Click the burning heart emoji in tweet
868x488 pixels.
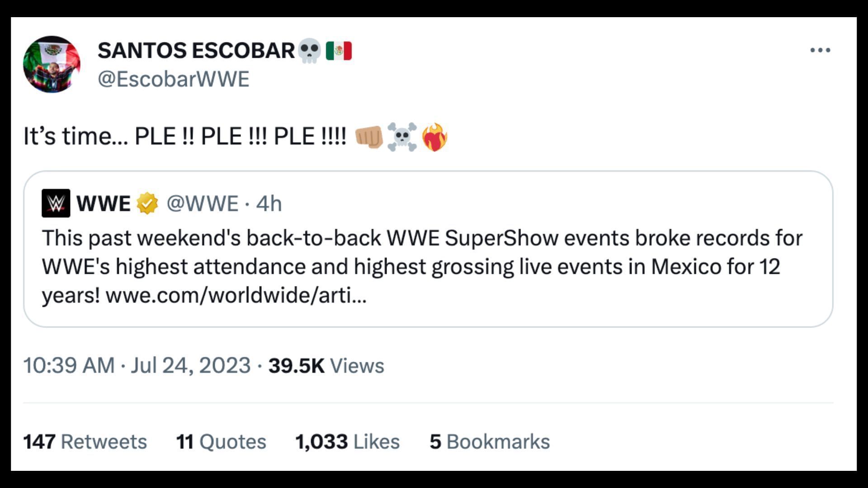click(x=434, y=136)
